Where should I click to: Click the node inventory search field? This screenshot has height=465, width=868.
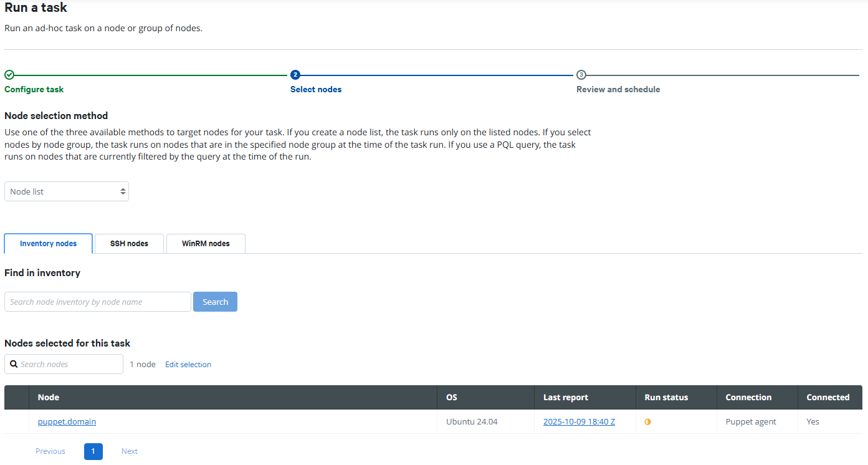coord(97,301)
